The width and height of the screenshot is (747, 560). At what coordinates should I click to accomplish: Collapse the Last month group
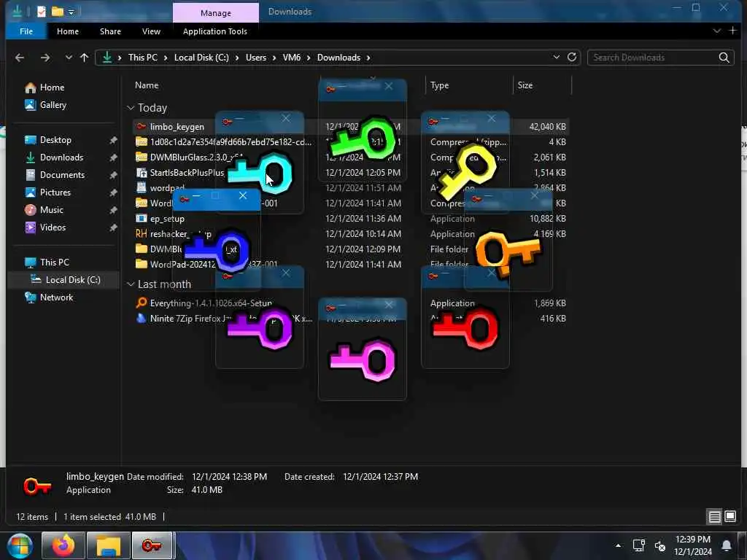click(131, 284)
